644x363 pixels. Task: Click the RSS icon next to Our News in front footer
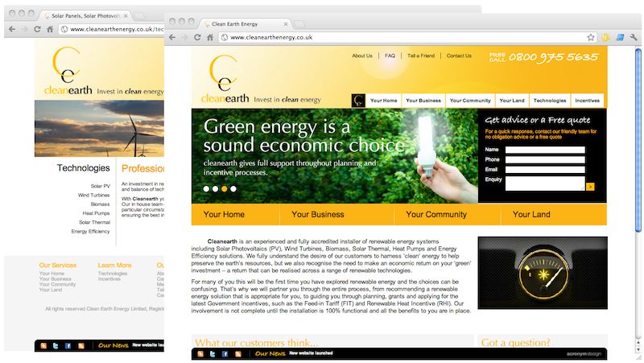tap(237, 354)
